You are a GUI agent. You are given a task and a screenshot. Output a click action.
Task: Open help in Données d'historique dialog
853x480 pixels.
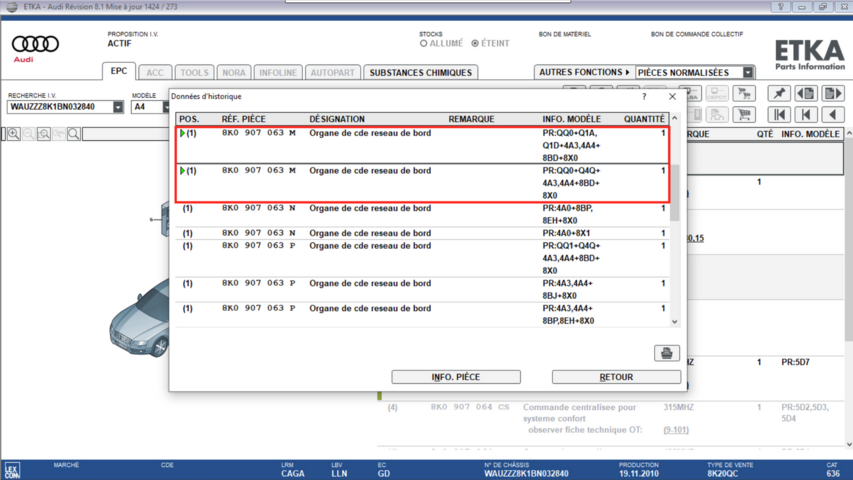tap(644, 96)
